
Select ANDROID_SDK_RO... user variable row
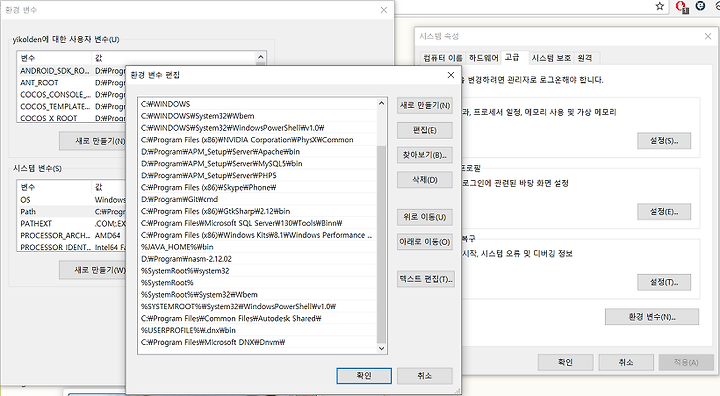click(x=72, y=71)
